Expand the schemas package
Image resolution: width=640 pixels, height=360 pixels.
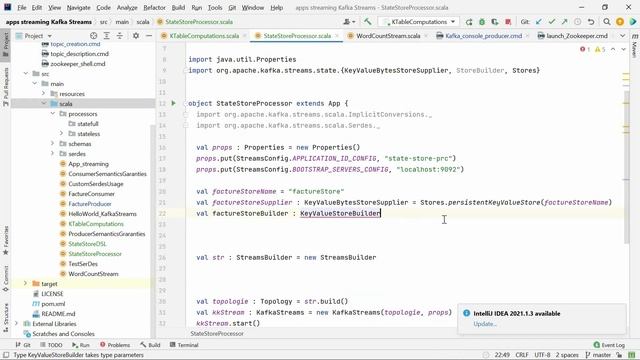click(x=53, y=144)
